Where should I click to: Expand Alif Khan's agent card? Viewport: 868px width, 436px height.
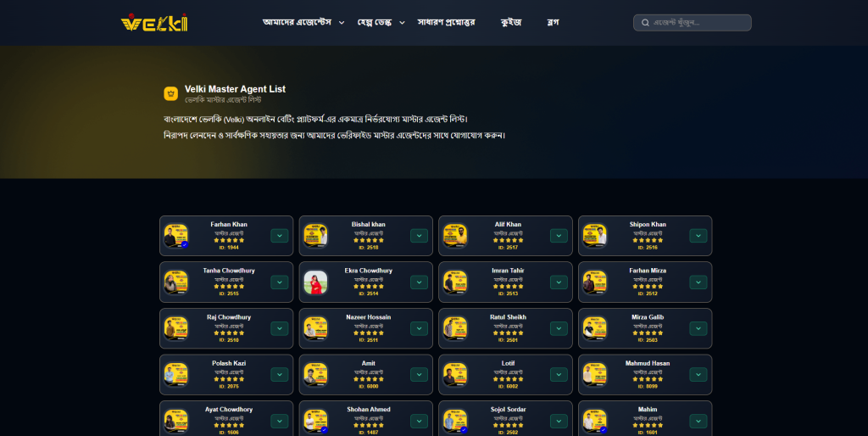[x=559, y=236]
